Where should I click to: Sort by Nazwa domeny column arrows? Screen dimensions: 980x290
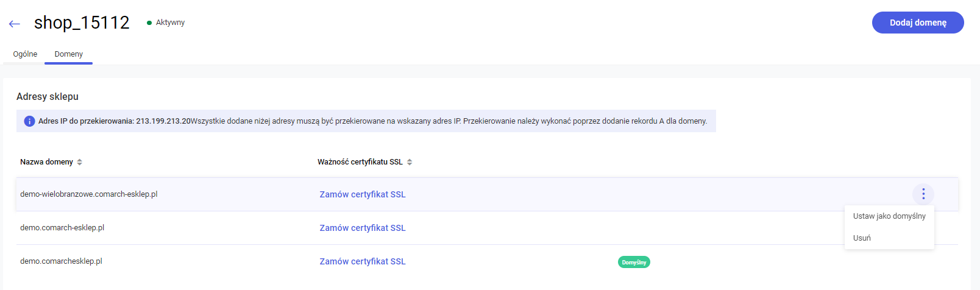(80, 162)
